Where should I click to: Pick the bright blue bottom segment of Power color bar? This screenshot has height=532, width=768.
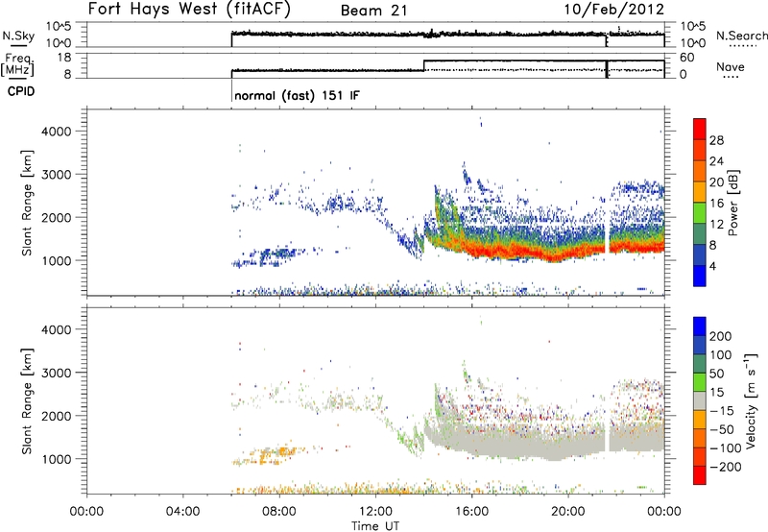click(x=700, y=276)
